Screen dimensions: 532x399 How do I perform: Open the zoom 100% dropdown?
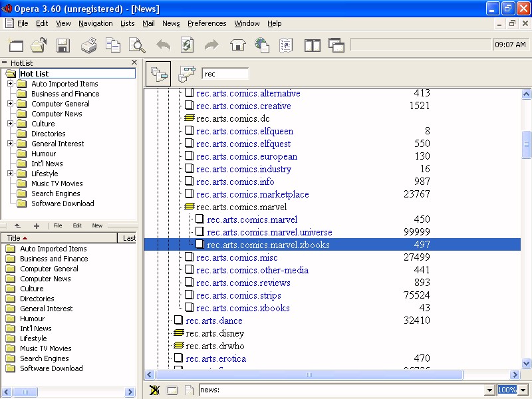pyautogui.click(x=523, y=390)
